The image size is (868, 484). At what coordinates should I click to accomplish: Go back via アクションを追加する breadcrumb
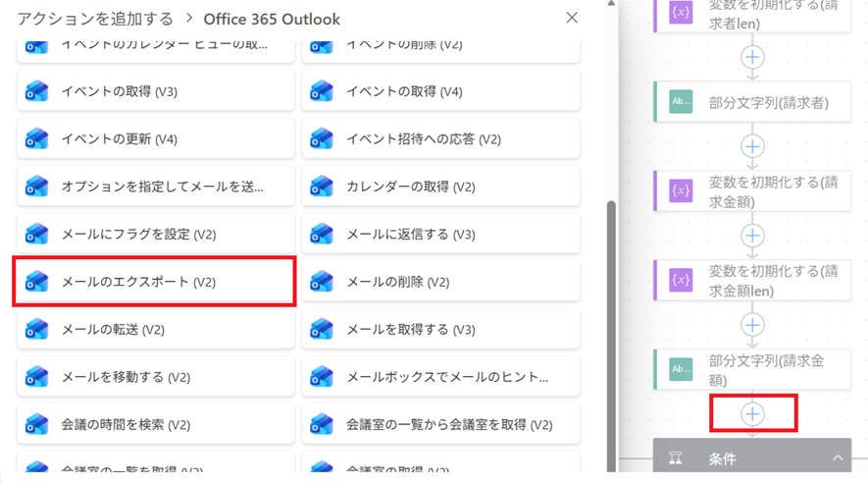click(94, 19)
